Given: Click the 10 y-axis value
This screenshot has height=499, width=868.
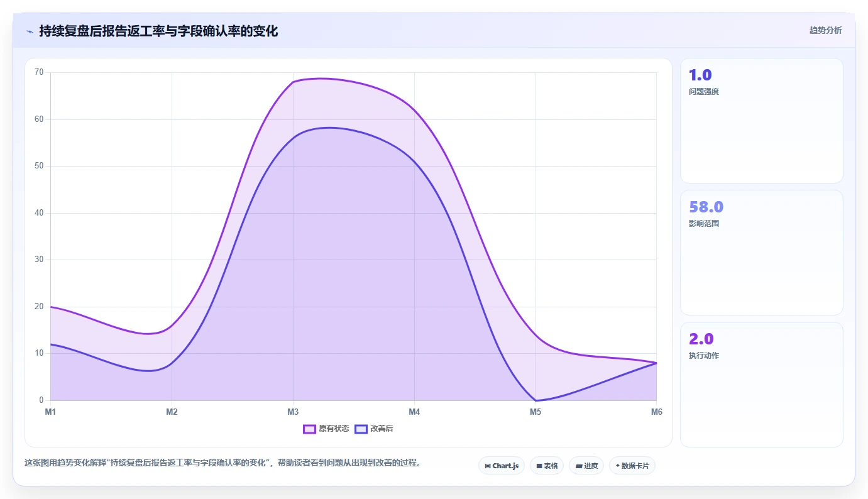Looking at the screenshot, I should pos(39,353).
